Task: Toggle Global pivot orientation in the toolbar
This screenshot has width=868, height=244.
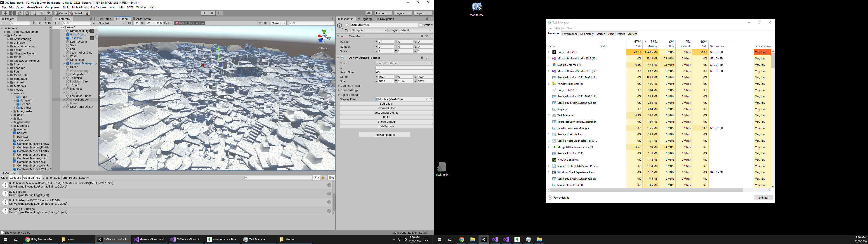Action: pyautogui.click(x=76, y=13)
